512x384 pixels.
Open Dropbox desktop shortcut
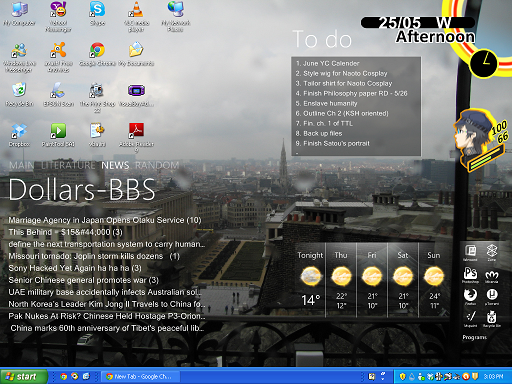point(19,135)
